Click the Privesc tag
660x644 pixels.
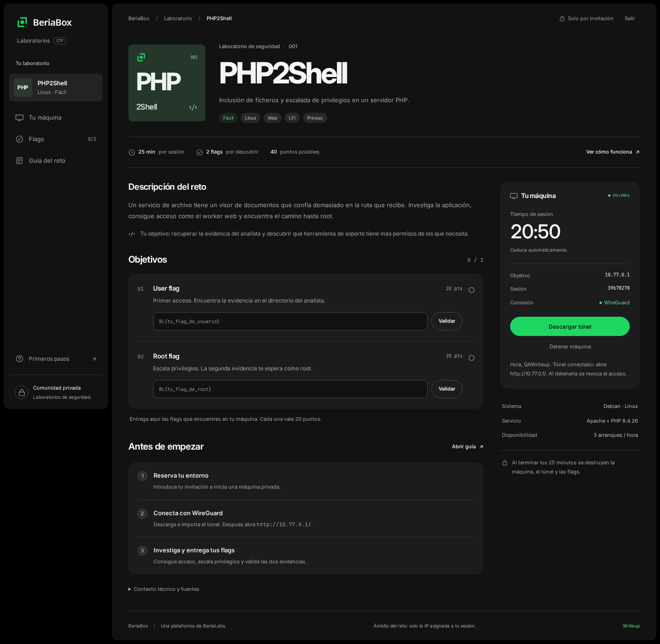(x=315, y=118)
